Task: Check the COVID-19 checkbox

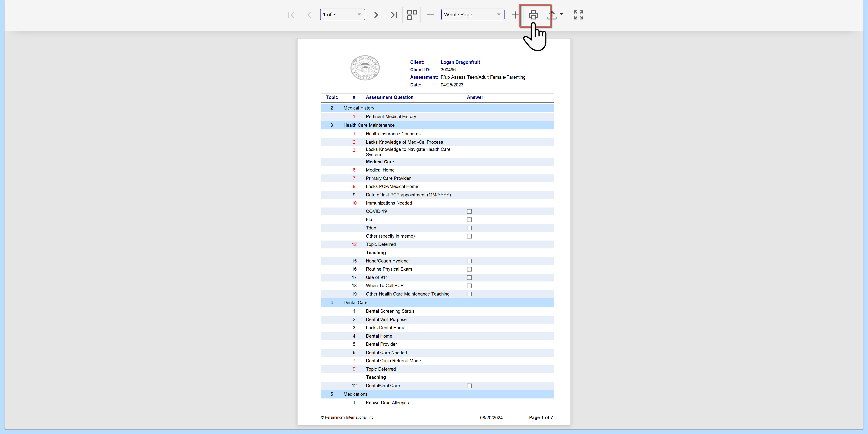Action: (469, 211)
